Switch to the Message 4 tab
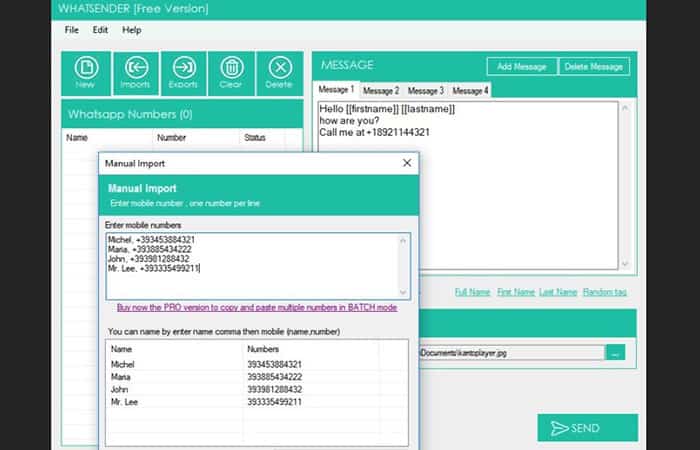The width and height of the screenshot is (700, 450). 470,91
